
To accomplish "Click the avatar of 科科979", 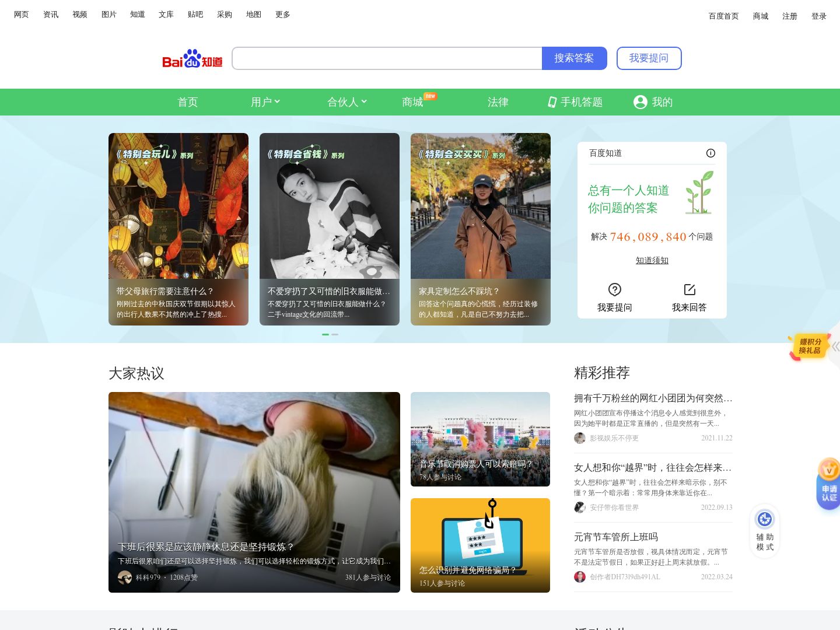I will pyautogui.click(x=125, y=577).
